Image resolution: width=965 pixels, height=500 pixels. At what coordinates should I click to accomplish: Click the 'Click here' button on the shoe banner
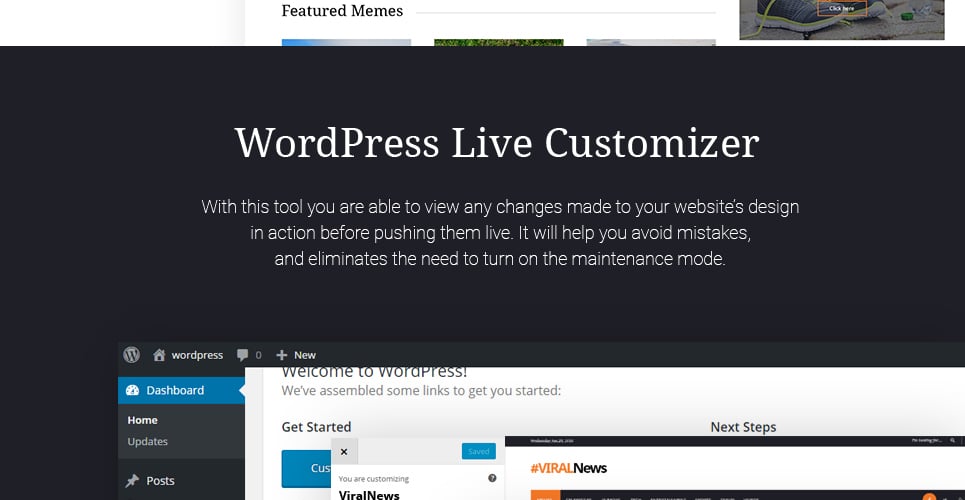pyautogui.click(x=841, y=8)
